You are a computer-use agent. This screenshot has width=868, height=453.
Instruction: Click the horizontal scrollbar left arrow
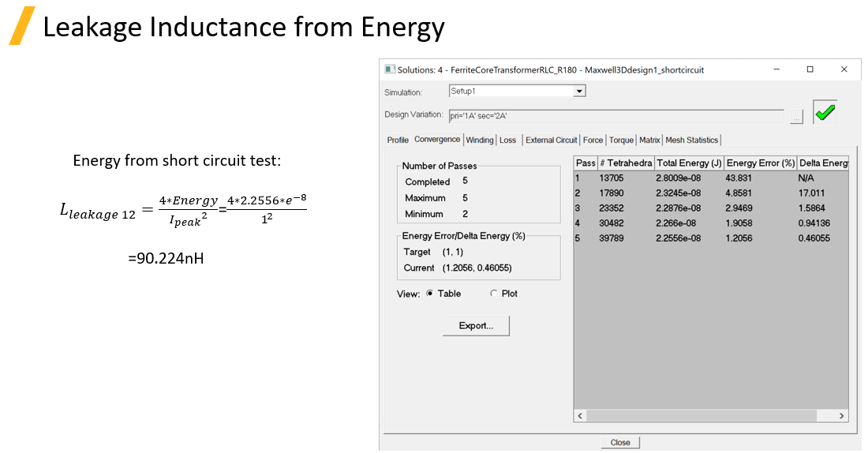coord(580,416)
